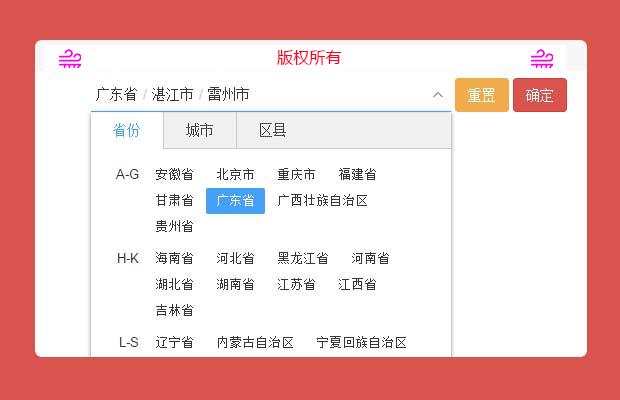Choose 广西壮族自治区 region
Image resolution: width=620 pixels, height=400 pixels.
click(x=322, y=200)
